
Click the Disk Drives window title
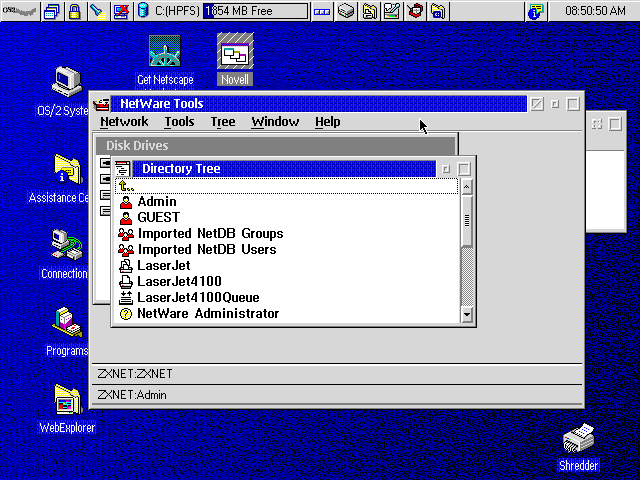[137, 146]
